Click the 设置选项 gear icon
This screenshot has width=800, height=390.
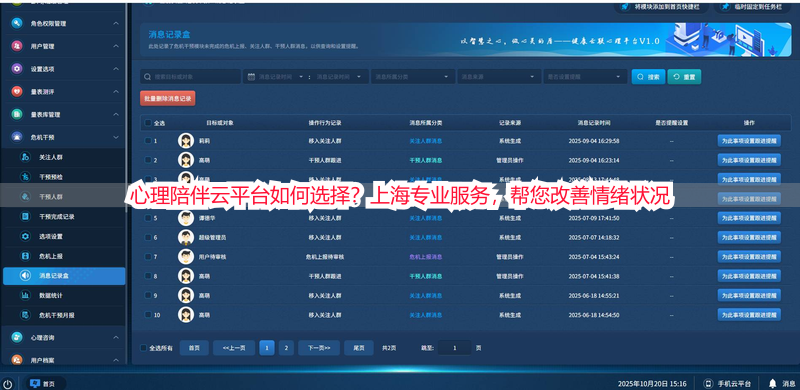coord(17,69)
